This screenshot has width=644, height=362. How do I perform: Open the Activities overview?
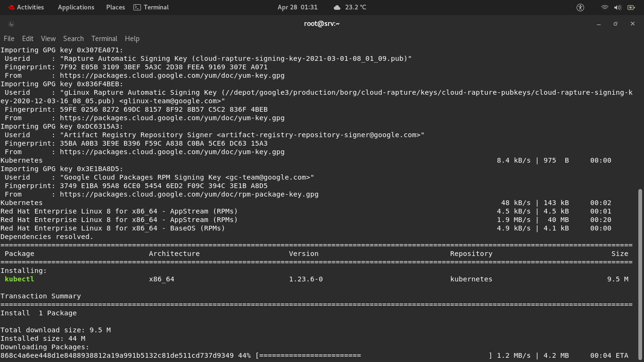[x=26, y=7]
